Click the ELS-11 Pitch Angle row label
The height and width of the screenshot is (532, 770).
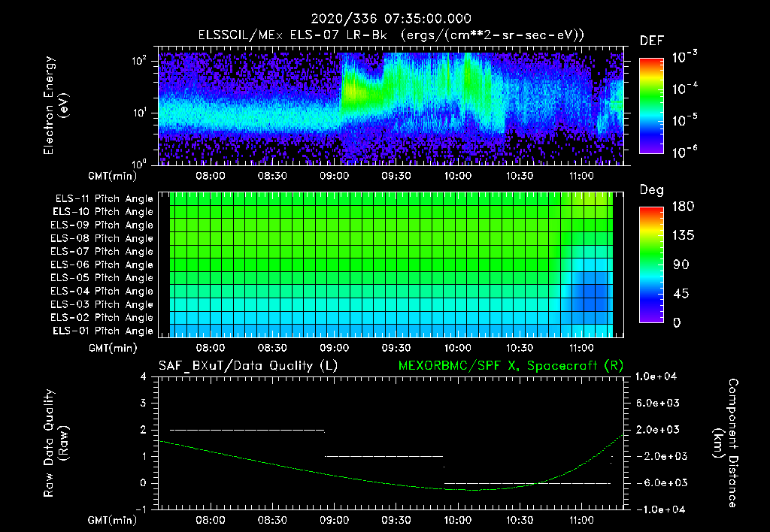pyautogui.click(x=104, y=199)
